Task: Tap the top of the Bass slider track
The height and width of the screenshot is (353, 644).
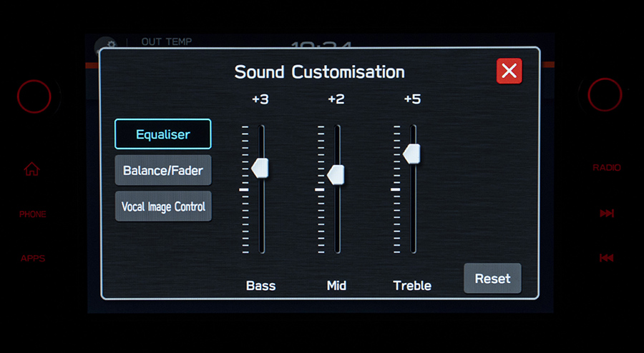Action: tap(262, 129)
